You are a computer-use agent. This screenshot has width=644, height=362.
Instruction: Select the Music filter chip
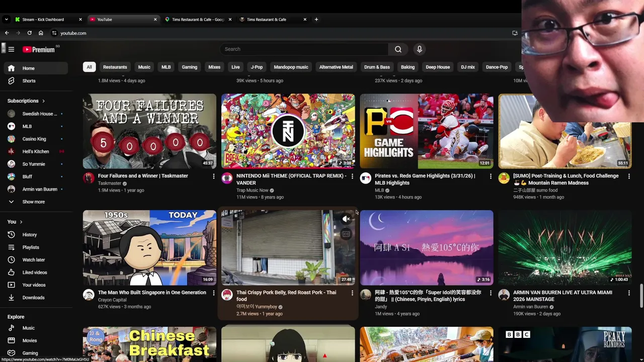[x=144, y=67]
